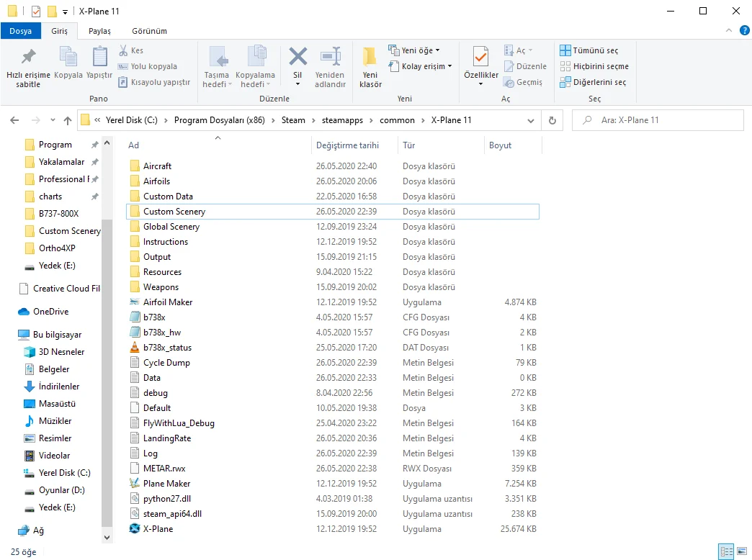
Task: Invert selection with Diğerlerini seç
Action: (x=594, y=82)
